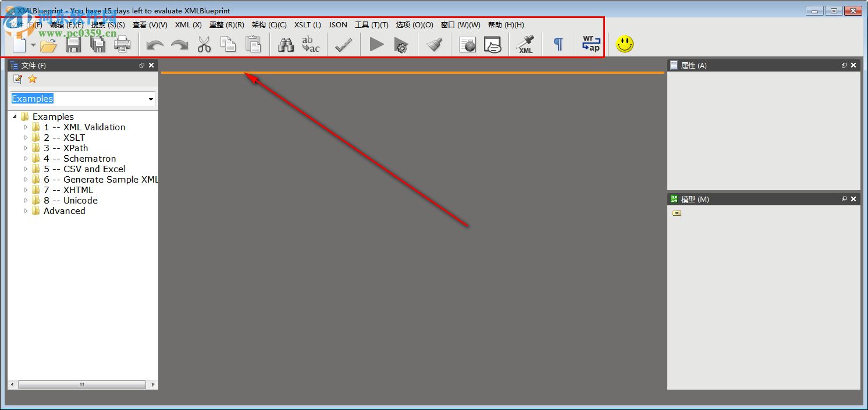This screenshot has width=868, height=410.
Task: Expand the 1 -- XML Validation folder
Action: [26, 127]
